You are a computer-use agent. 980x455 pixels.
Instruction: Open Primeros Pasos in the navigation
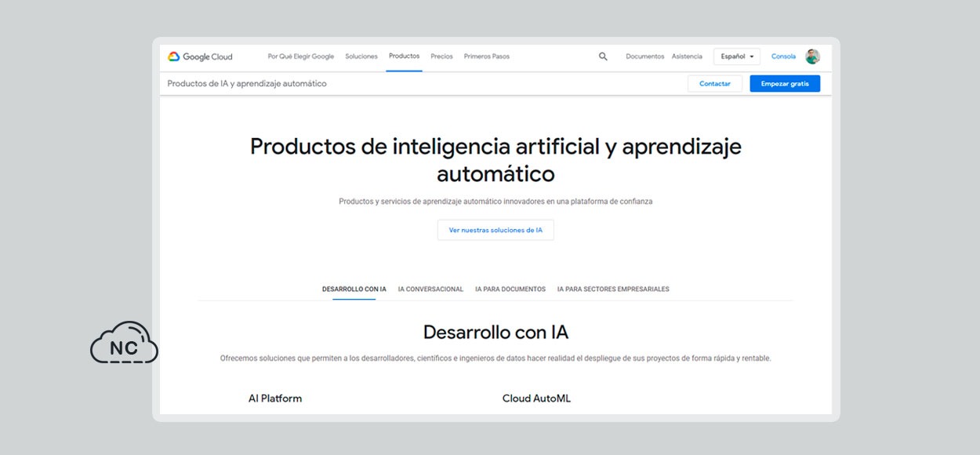click(487, 56)
